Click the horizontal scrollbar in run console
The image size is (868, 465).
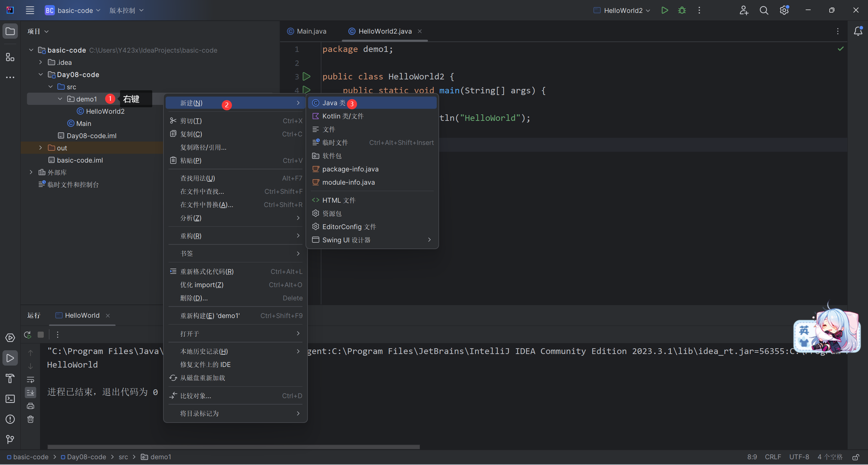click(233, 447)
